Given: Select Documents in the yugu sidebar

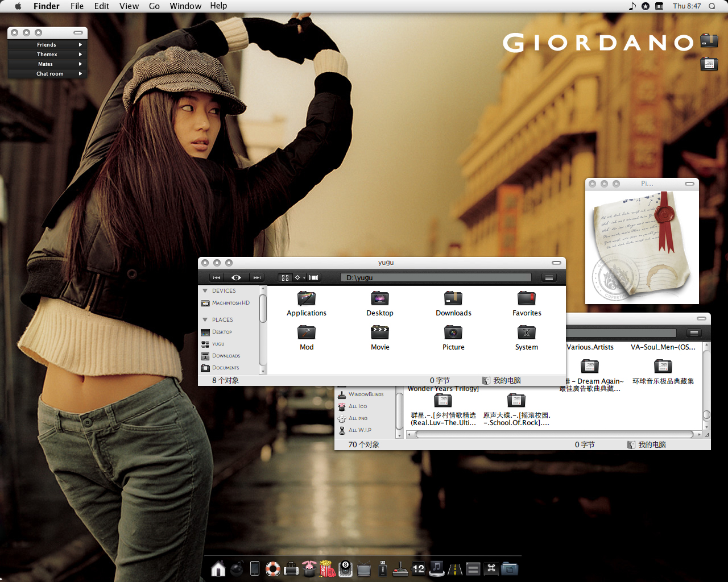Looking at the screenshot, I should pyautogui.click(x=221, y=368).
